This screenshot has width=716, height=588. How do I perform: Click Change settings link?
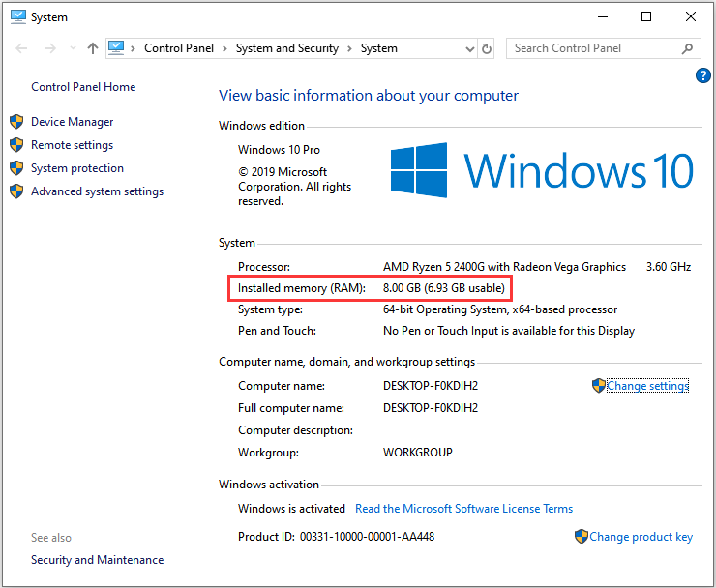coord(647,386)
